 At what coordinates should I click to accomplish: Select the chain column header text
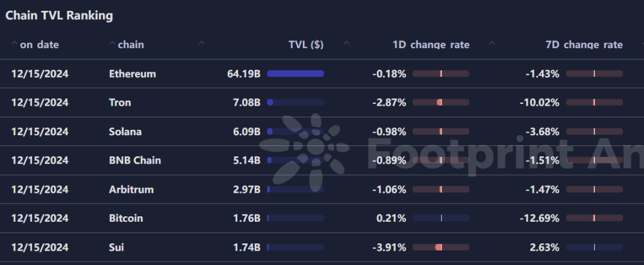(x=131, y=45)
